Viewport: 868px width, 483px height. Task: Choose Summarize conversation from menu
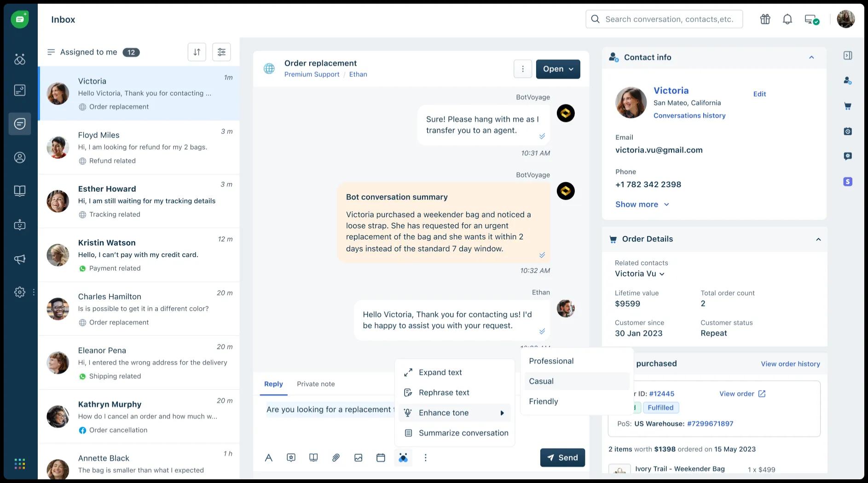pyautogui.click(x=463, y=433)
